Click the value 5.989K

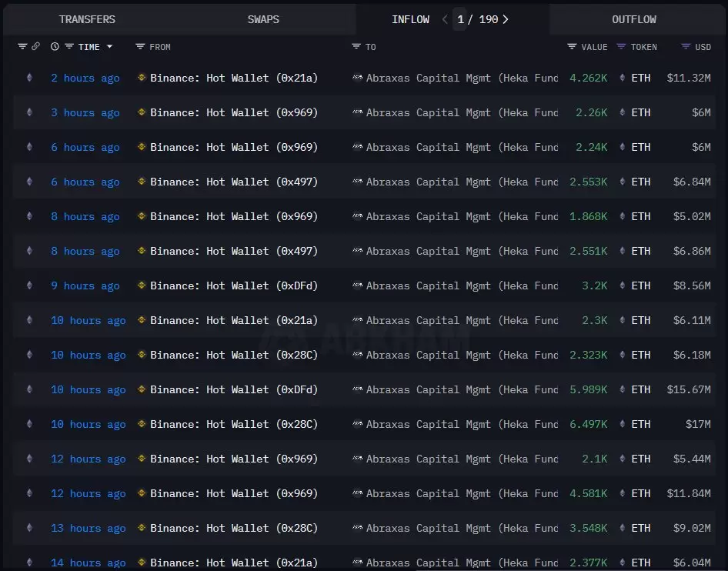(588, 389)
